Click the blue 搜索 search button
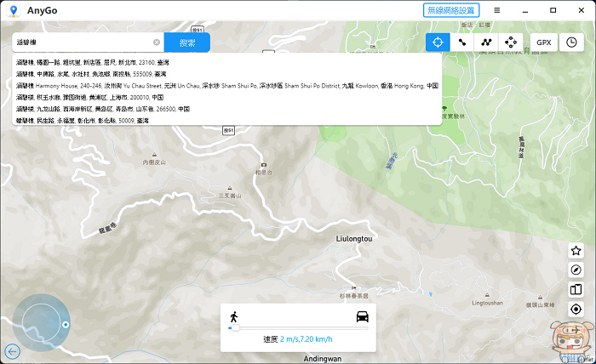The height and width of the screenshot is (364, 596). 186,42
